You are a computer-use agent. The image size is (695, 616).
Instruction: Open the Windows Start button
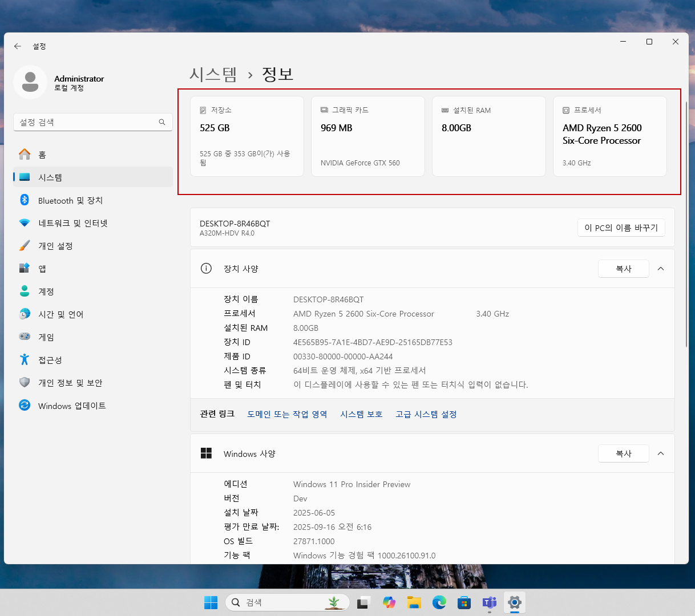point(211,602)
